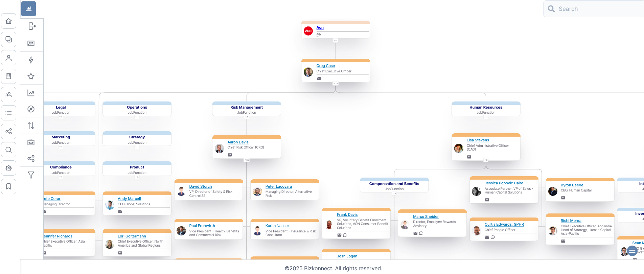Click the share icon in second toolbar
The width and height of the screenshot is (644, 274).
pos(31,158)
